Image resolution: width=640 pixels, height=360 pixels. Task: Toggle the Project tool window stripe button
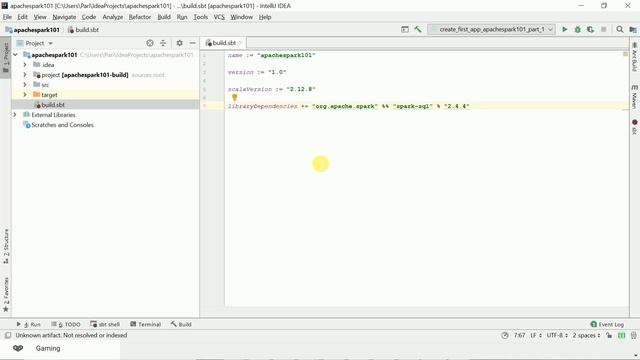pos(6,58)
